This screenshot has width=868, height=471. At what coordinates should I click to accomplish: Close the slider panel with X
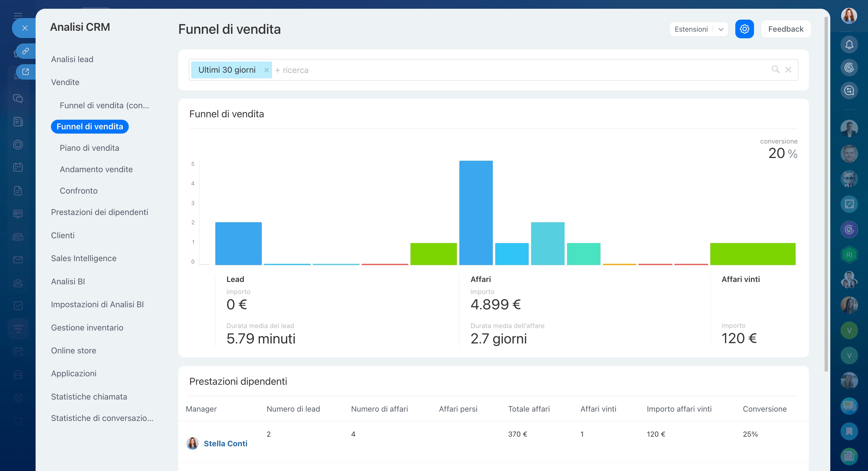(25, 28)
